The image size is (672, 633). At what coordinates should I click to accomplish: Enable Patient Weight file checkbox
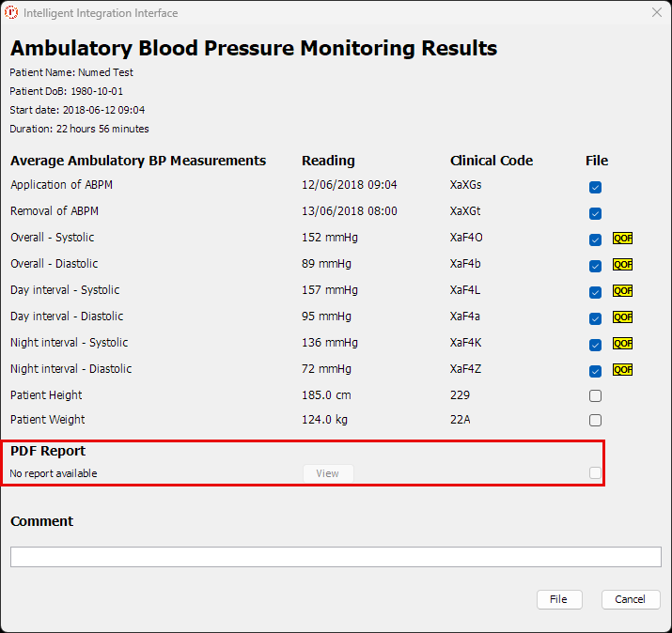tap(595, 421)
